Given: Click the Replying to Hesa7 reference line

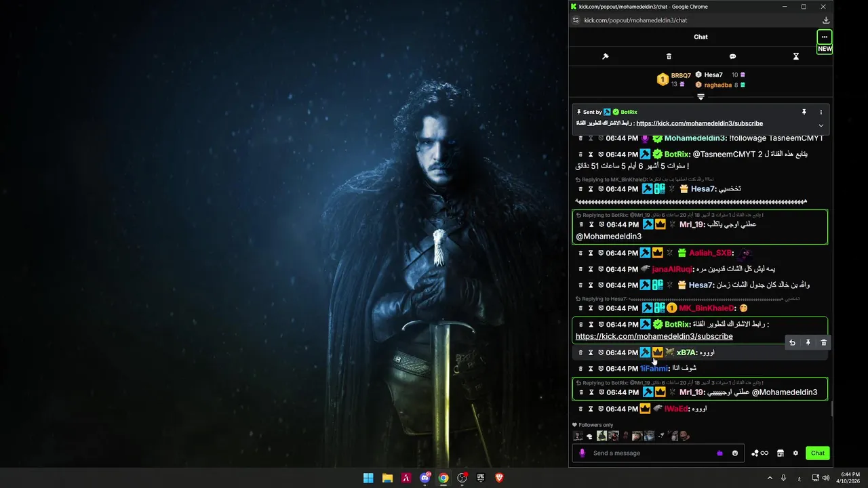Looking at the screenshot, I should (x=687, y=299).
